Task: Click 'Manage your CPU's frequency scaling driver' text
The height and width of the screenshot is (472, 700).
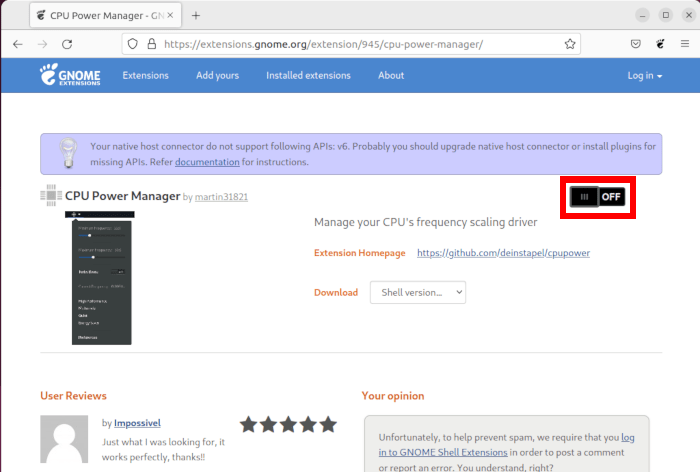Action: [x=425, y=222]
